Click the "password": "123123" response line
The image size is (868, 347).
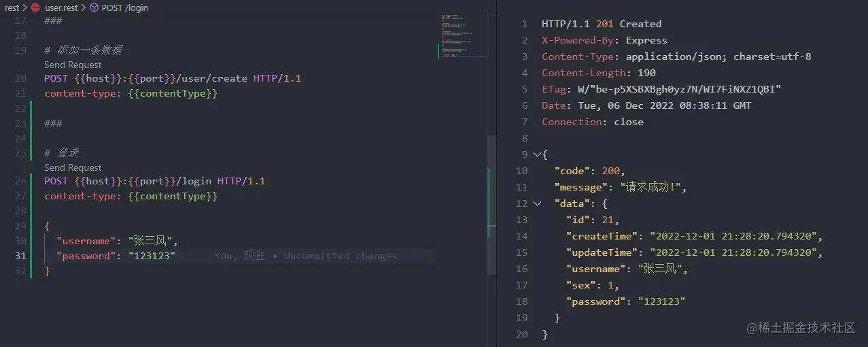pyautogui.click(x=626, y=301)
